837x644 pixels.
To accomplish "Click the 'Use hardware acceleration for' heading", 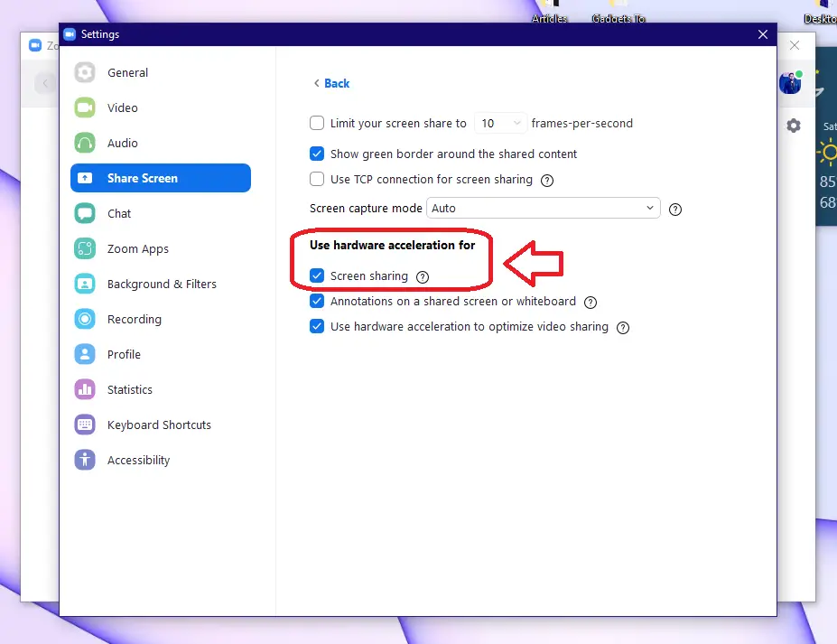I will (x=393, y=245).
